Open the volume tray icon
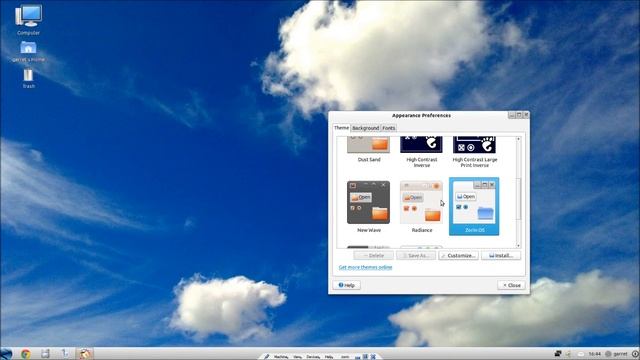 (568, 354)
